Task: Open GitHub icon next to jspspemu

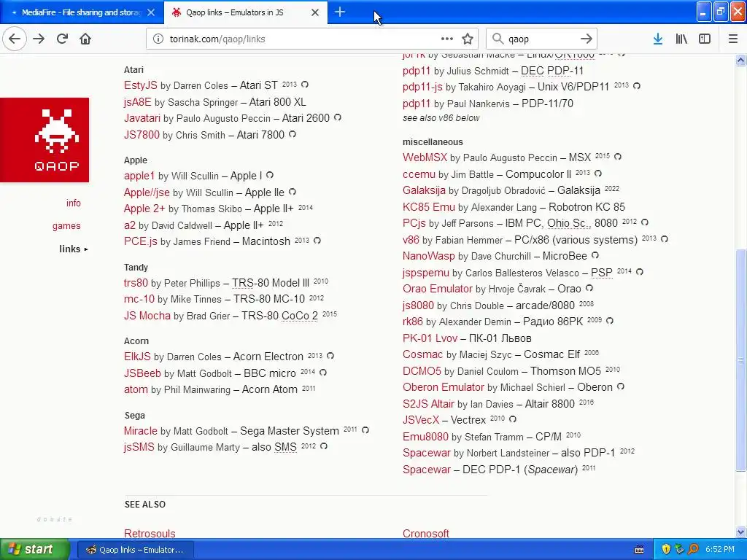Action: click(x=640, y=272)
